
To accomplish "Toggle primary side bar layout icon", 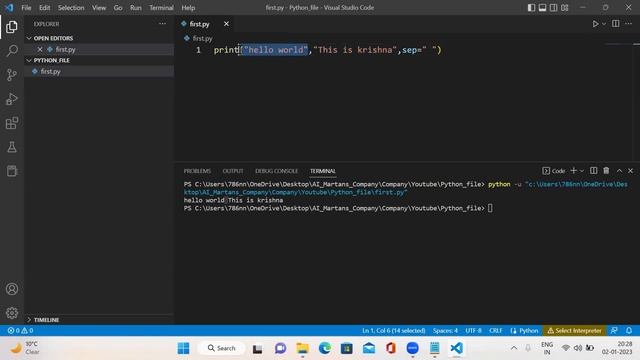I will point(531,8).
